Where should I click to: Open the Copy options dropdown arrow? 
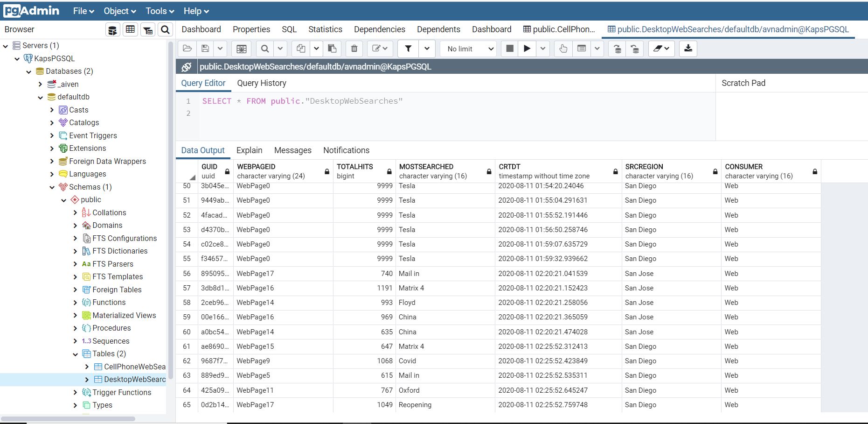point(316,49)
